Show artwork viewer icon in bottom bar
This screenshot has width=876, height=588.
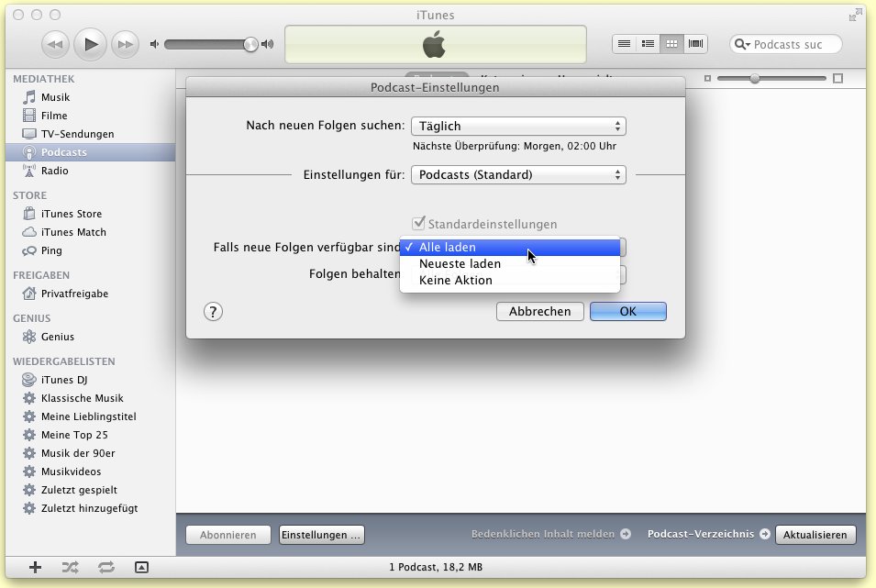click(142, 567)
